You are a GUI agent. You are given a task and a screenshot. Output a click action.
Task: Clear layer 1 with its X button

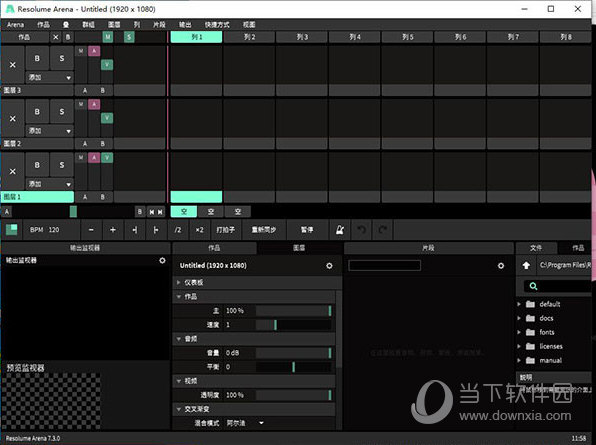[13, 171]
